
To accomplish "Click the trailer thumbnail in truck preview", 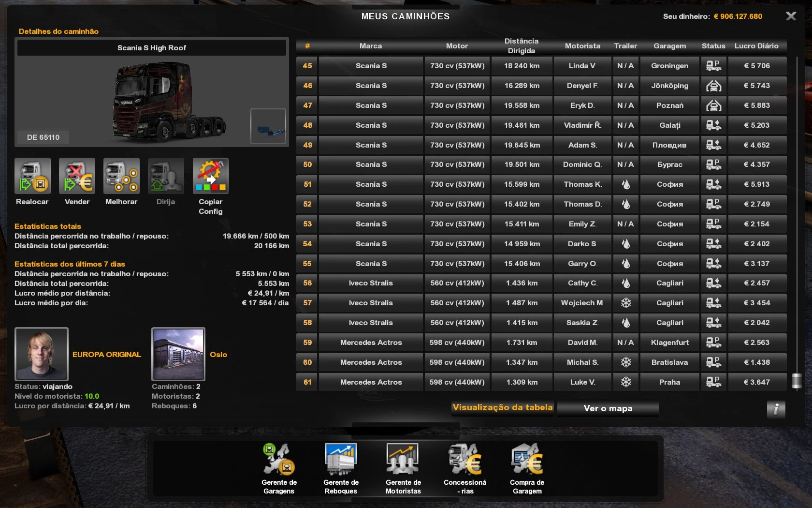I will (268, 126).
